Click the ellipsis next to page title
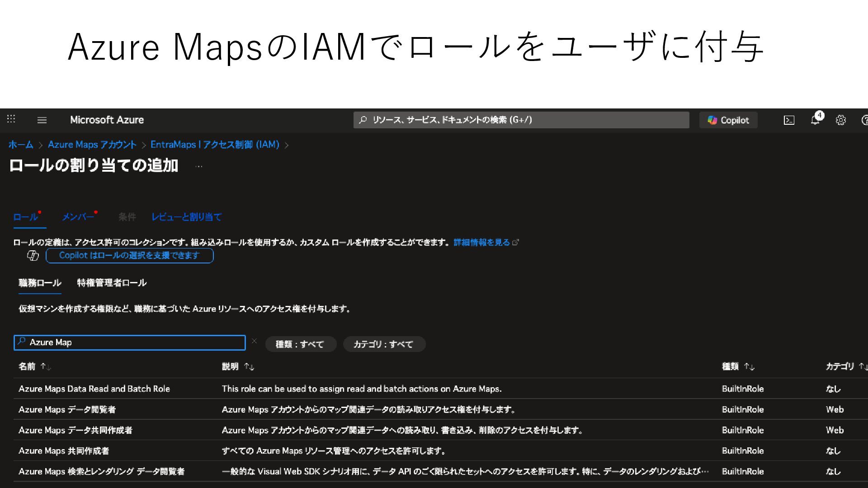 pos(199,166)
